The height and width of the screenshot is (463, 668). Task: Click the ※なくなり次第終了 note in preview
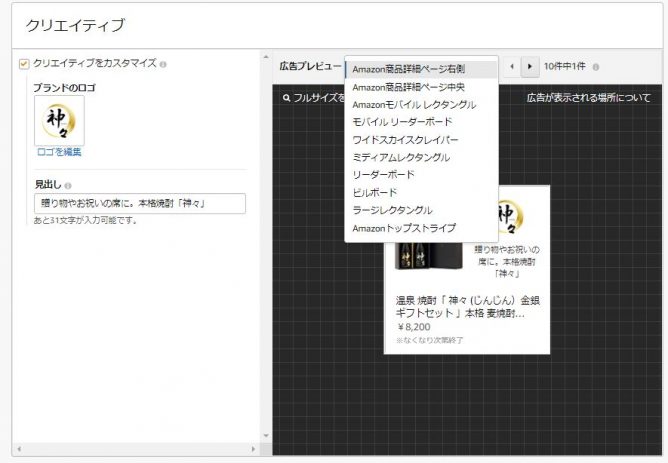pyautogui.click(x=429, y=340)
